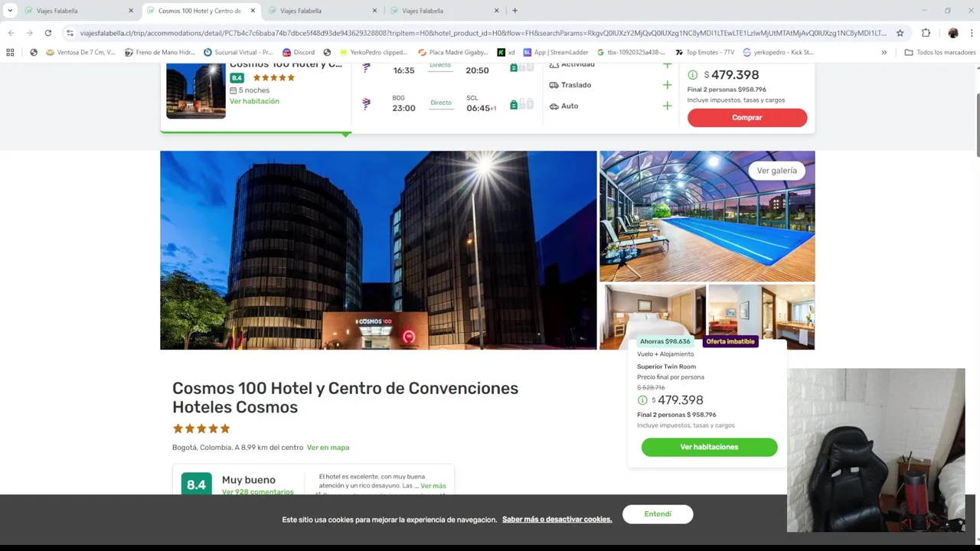
Task: Open the Chrome three-dot menu
Action: 972,33
